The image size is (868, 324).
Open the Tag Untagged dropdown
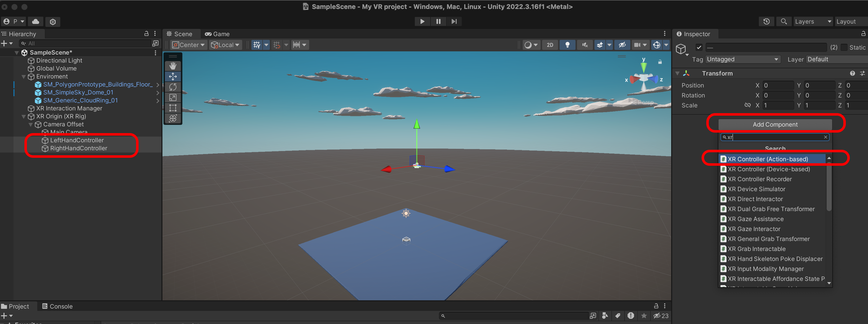742,59
